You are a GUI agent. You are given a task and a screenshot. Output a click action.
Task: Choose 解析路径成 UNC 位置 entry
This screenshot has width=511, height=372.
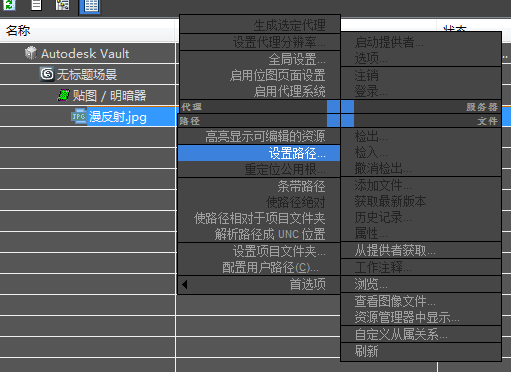259,234
